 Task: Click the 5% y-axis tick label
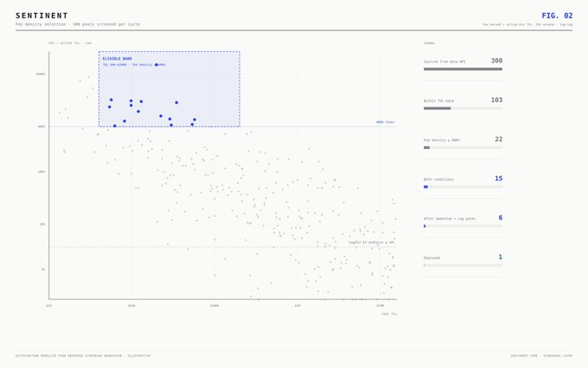pos(42,269)
